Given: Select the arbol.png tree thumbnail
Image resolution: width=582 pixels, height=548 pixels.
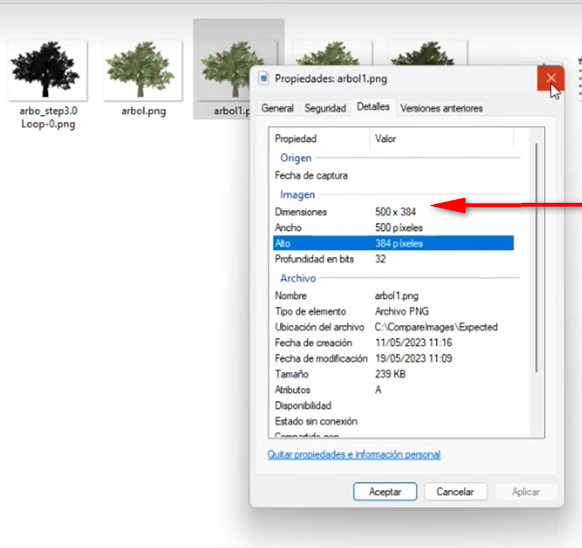Looking at the screenshot, I should point(143,71).
